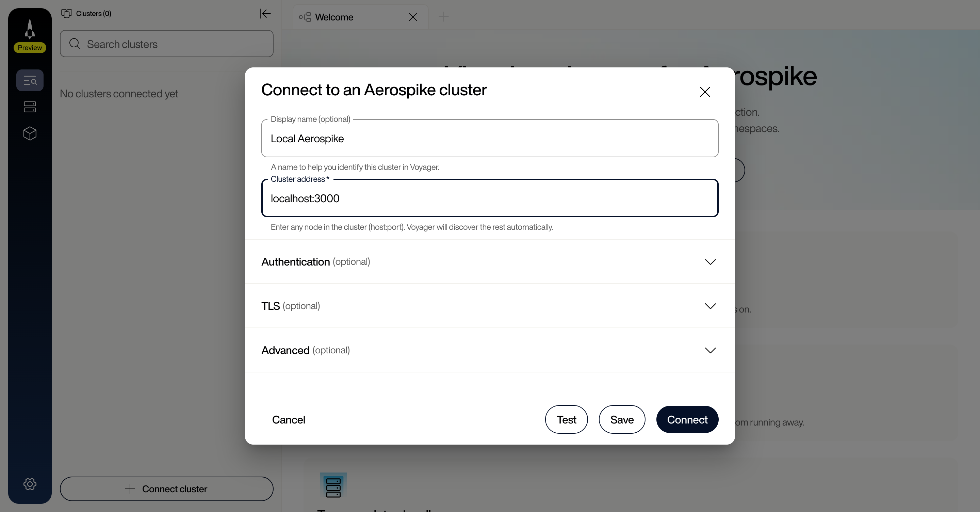Expand the TLS section
The image size is (980, 512).
point(710,306)
